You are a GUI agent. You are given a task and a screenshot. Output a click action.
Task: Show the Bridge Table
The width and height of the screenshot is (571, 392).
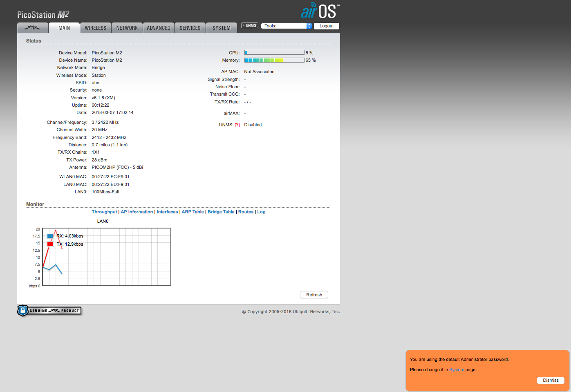click(221, 212)
